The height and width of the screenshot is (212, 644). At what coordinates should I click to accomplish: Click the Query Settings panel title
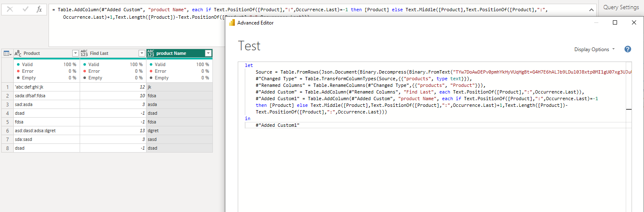621,7
